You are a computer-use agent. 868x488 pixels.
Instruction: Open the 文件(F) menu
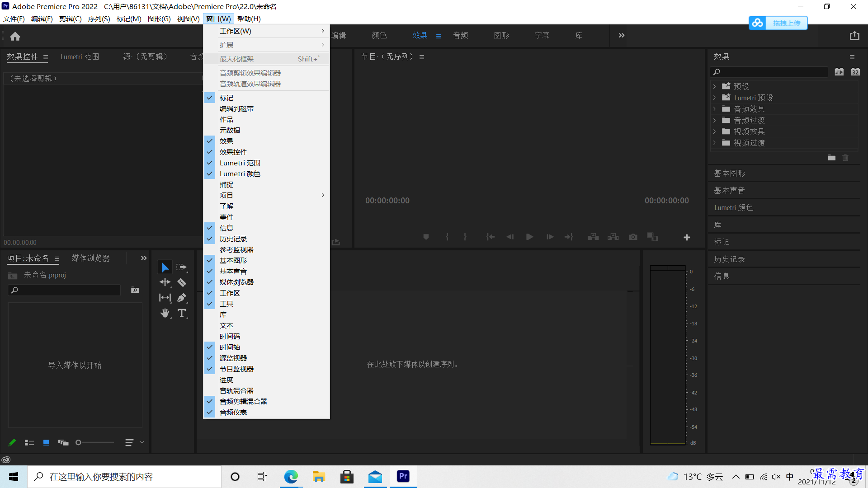14,19
